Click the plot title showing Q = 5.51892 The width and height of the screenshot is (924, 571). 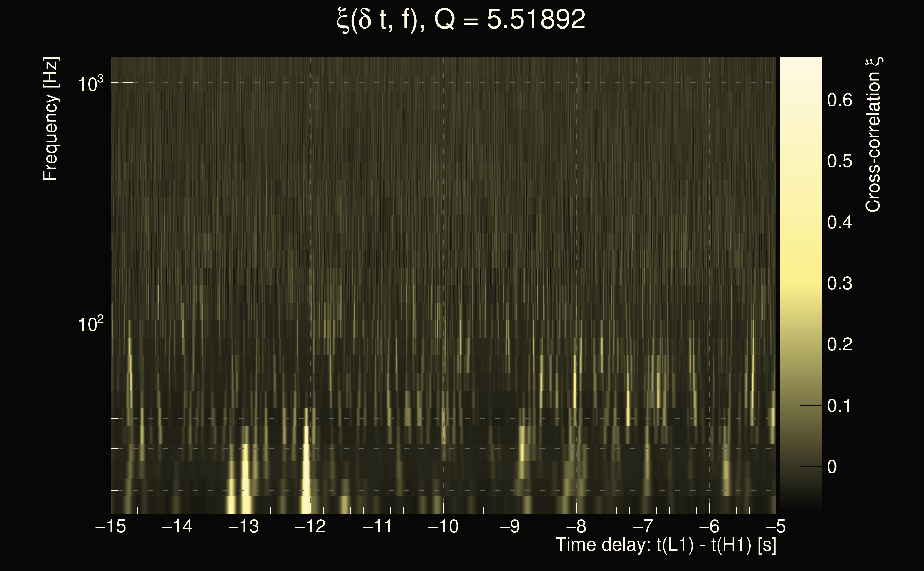click(461, 20)
